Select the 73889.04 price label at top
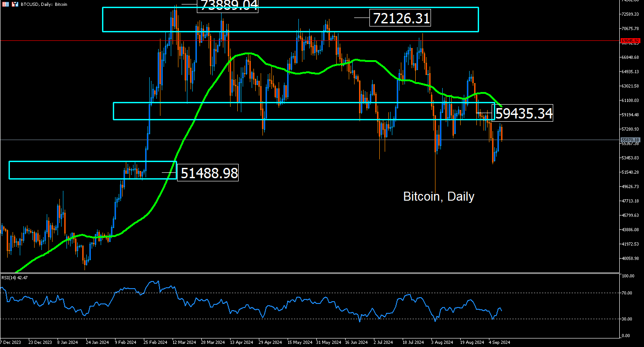 (x=228, y=5)
